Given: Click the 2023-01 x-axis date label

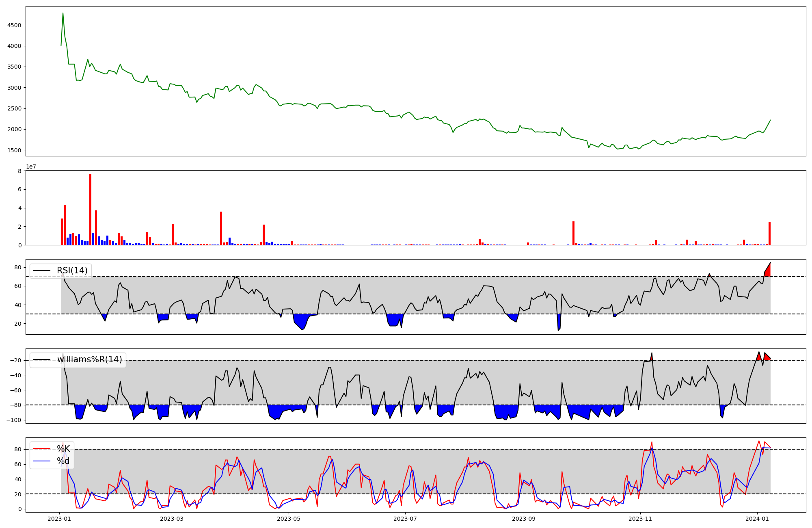Looking at the screenshot, I should point(60,519).
